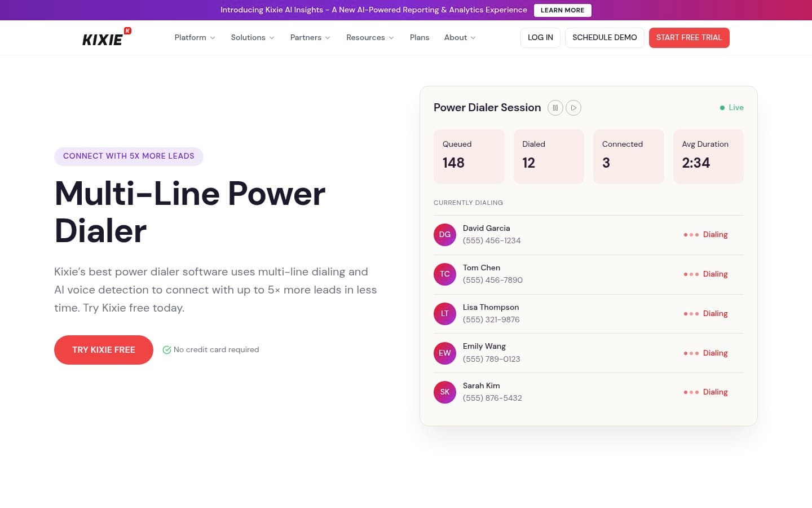Pause the Power Dialer Session
The image size is (812, 508).
(x=555, y=108)
